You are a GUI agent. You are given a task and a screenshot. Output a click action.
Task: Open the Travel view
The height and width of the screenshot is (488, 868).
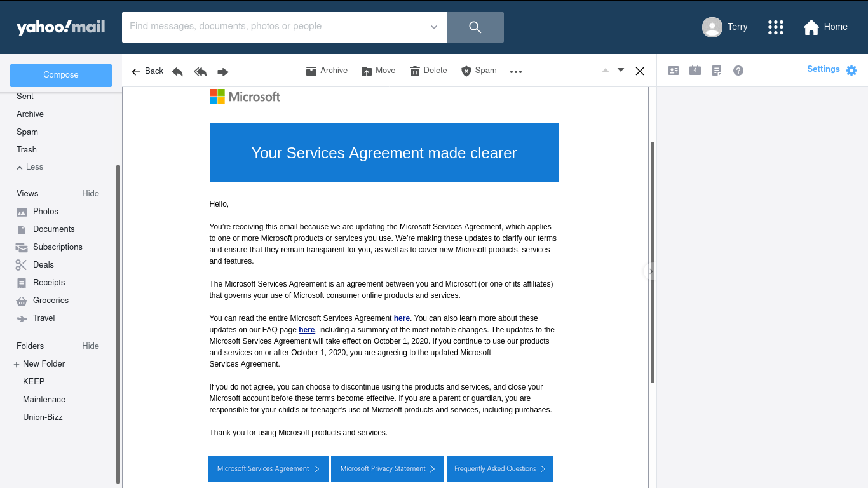[x=36, y=318]
